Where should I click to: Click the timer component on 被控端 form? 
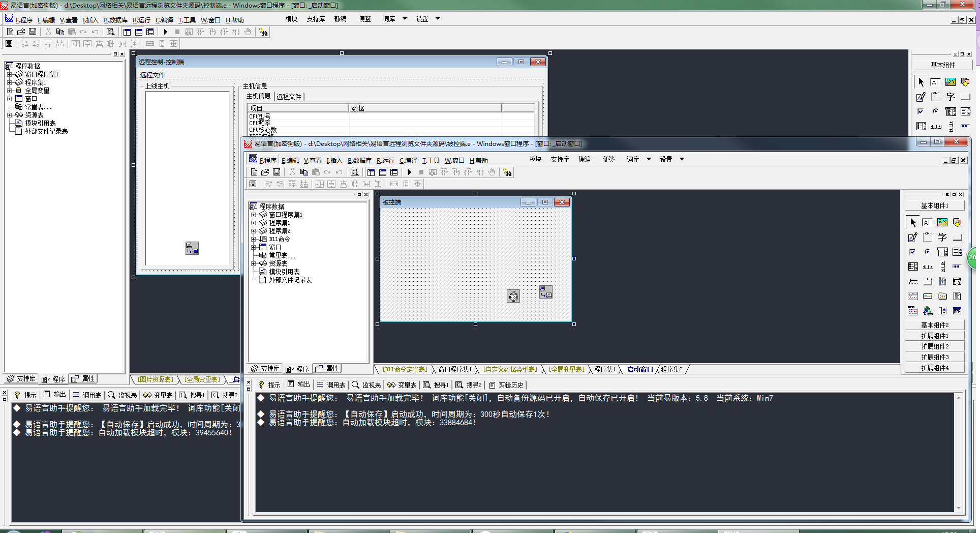point(513,296)
